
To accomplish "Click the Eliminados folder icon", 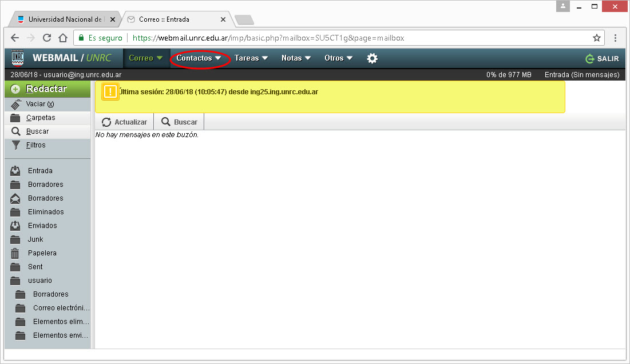I will [15, 212].
